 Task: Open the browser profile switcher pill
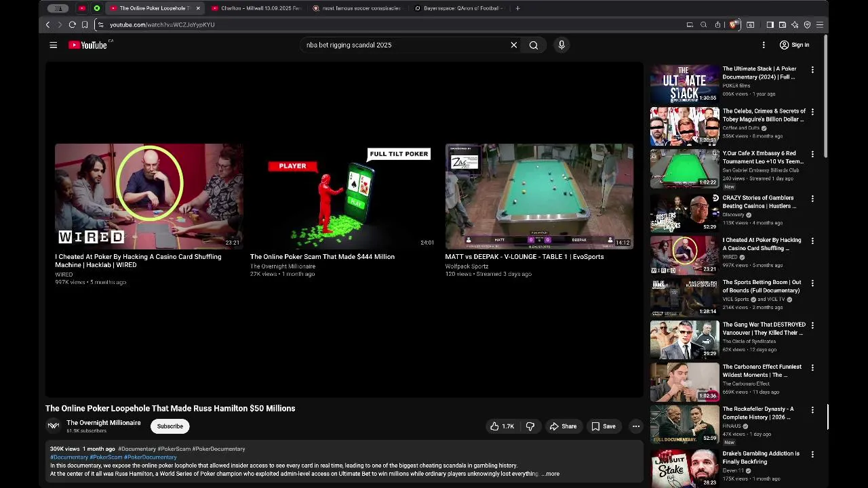tap(58, 8)
